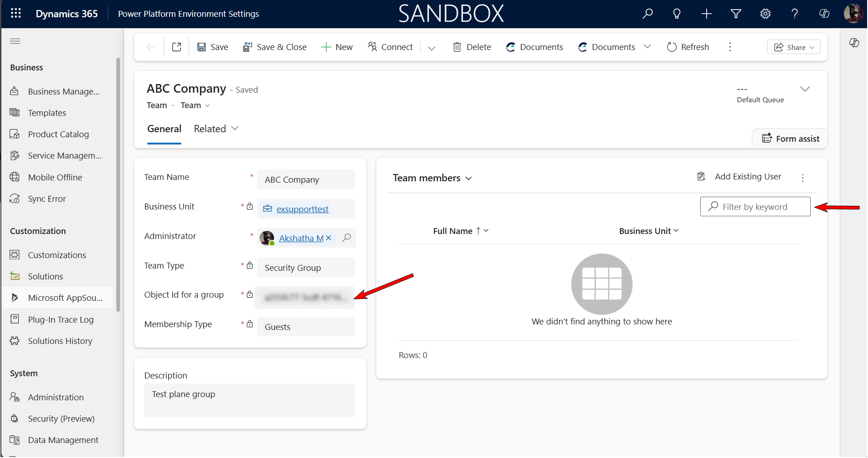Click the Team Name field

306,179
